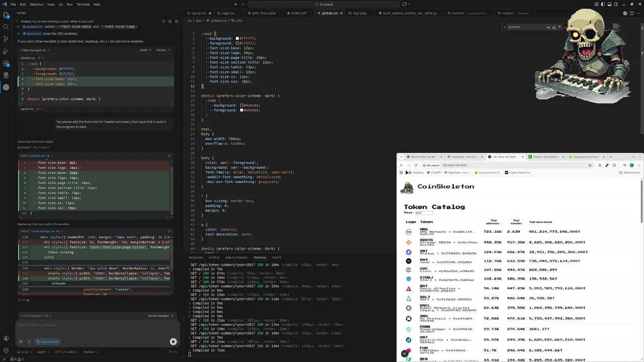644x362 pixels.
Task: Go back to previous Codex conversation arrow
Action: (17, 22)
